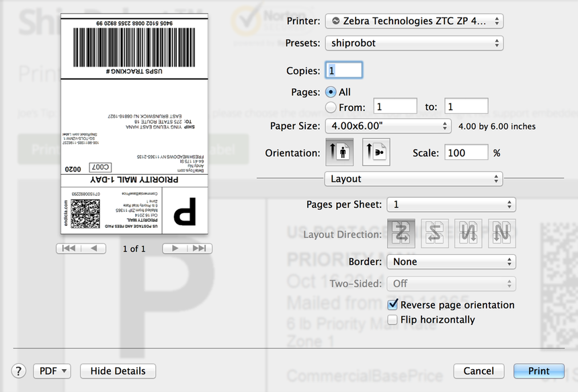578x392 pixels.
Task: Click the '4.00 by 6.00 inches' text
Action: [497, 126]
